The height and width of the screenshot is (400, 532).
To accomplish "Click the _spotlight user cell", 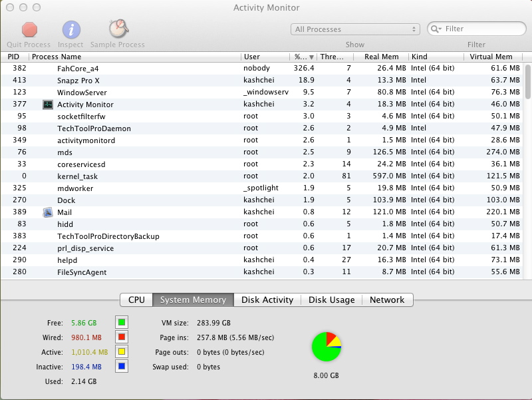I will 261,188.
